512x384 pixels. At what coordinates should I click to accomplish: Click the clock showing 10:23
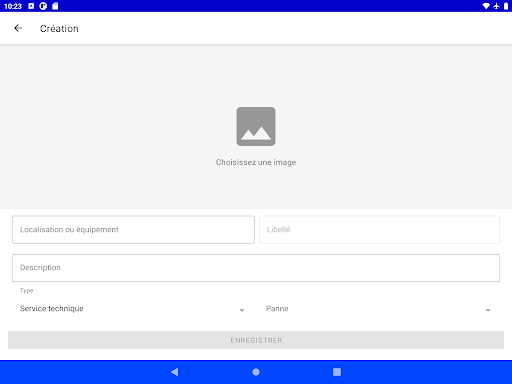(13, 6)
